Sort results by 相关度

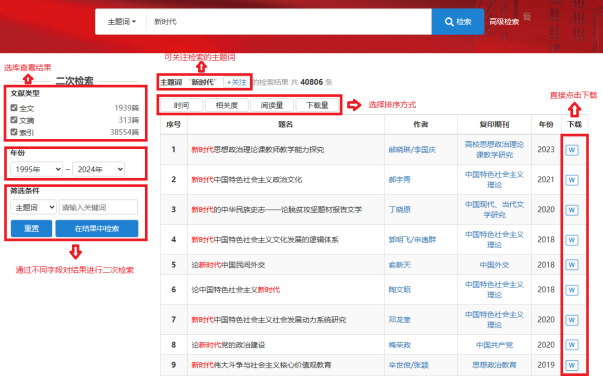pos(227,105)
